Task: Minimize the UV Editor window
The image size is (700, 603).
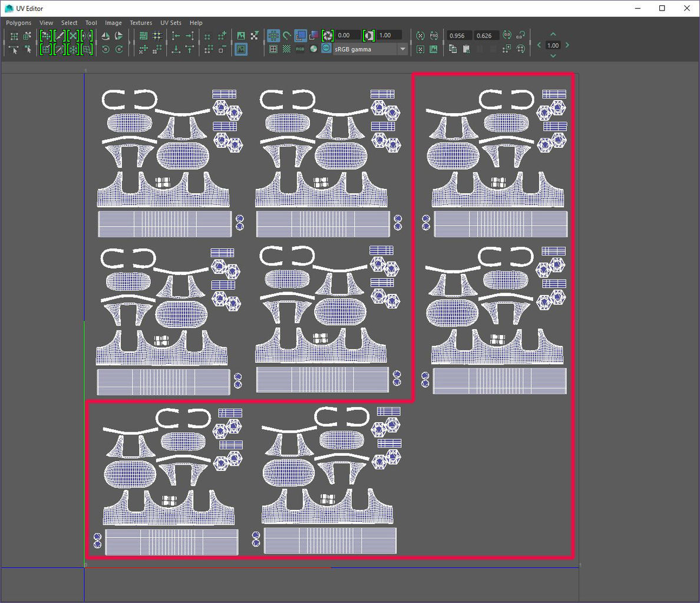Action: point(638,8)
